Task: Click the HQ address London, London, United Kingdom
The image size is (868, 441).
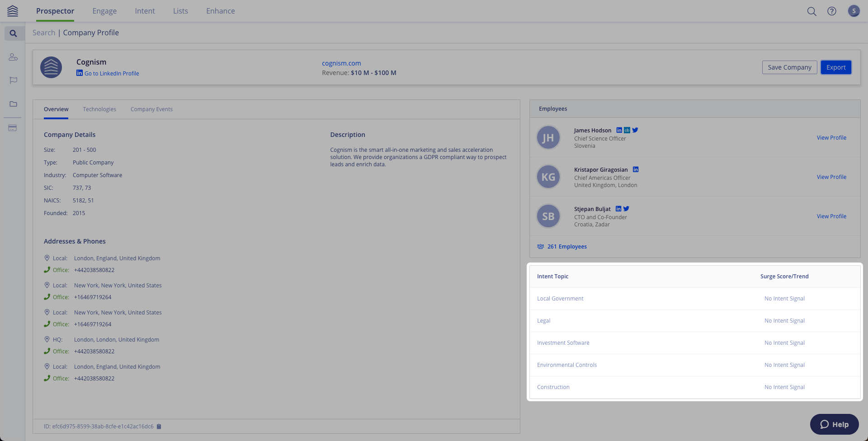Action: coord(117,340)
